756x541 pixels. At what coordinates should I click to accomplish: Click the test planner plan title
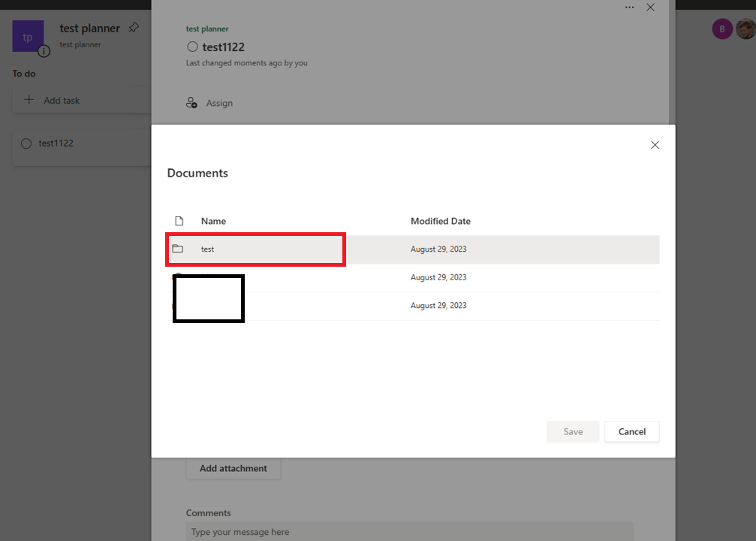click(89, 28)
